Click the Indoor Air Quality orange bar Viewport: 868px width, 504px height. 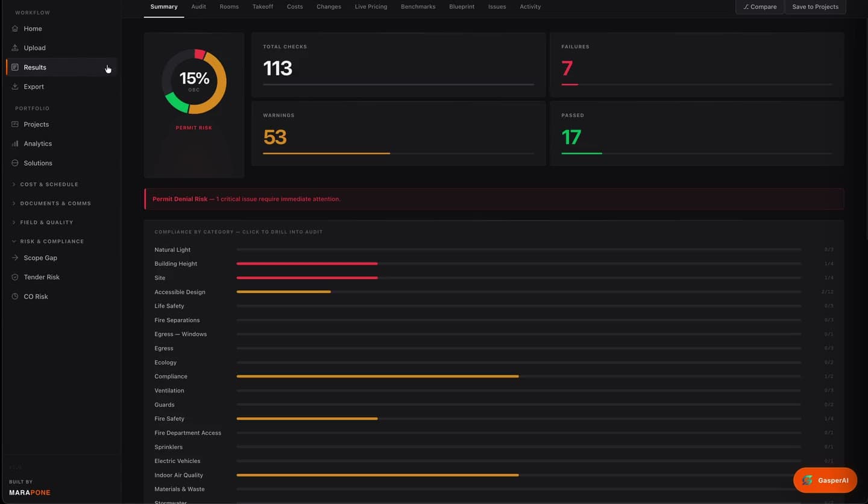point(377,475)
